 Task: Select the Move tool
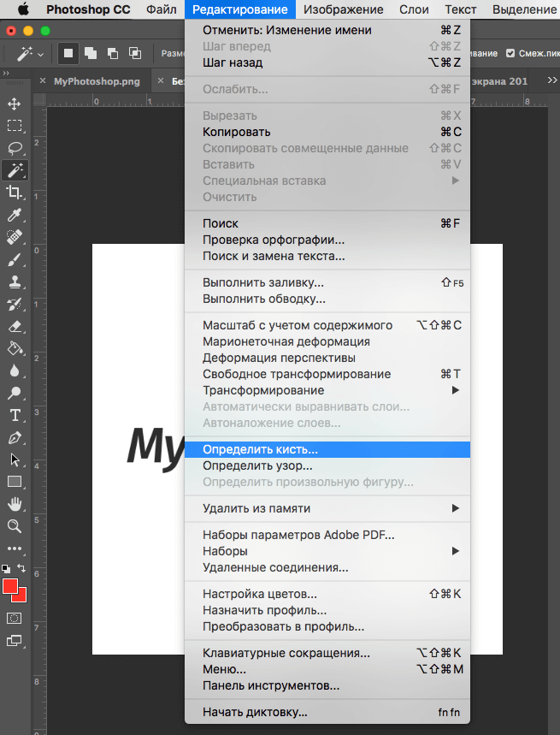[x=14, y=104]
